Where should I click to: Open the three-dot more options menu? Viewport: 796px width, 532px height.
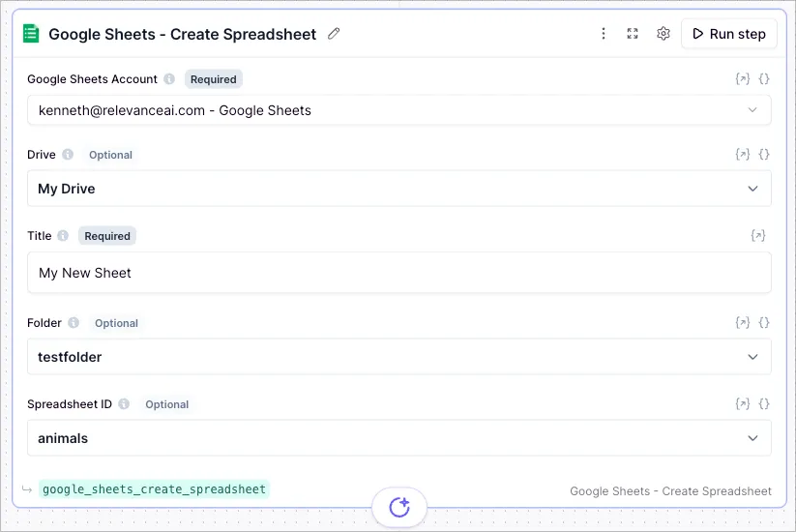click(x=604, y=34)
